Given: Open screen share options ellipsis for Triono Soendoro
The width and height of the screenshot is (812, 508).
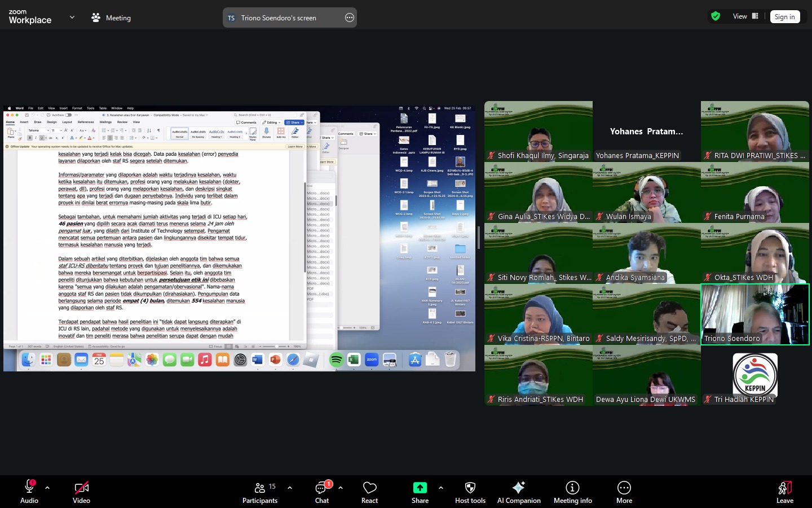Looking at the screenshot, I should 350,18.
